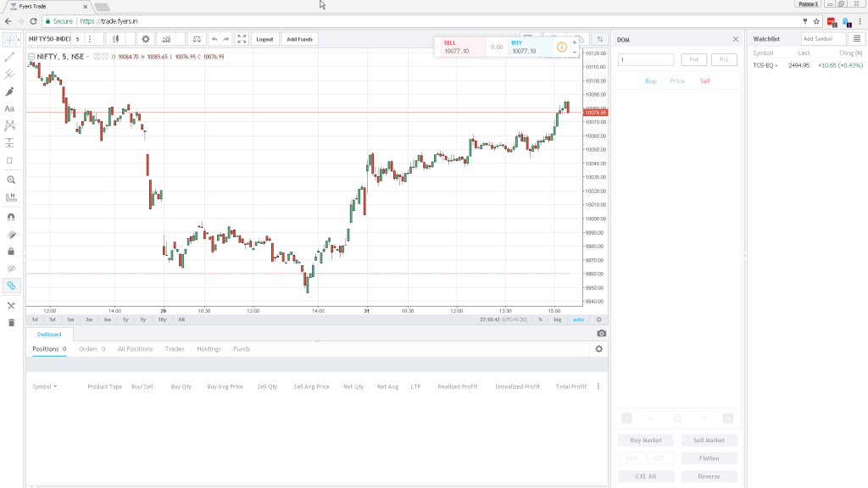Image resolution: width=868 pixels, height=488 pixels.
Task: Click the undo arrow in toolbar
Action: click(x=216, y=38)
